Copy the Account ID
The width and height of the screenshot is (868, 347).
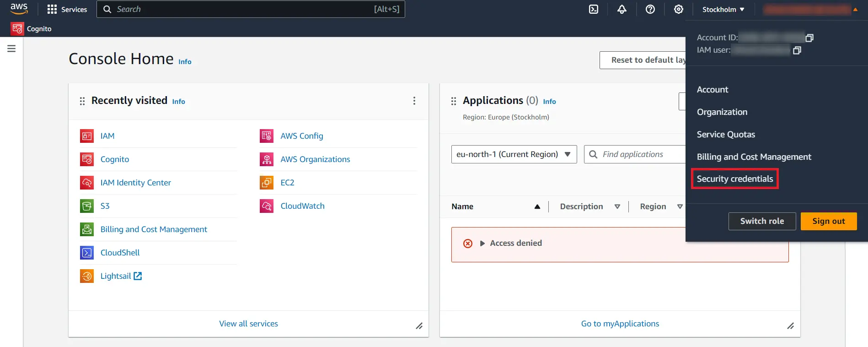pos(809,38)
